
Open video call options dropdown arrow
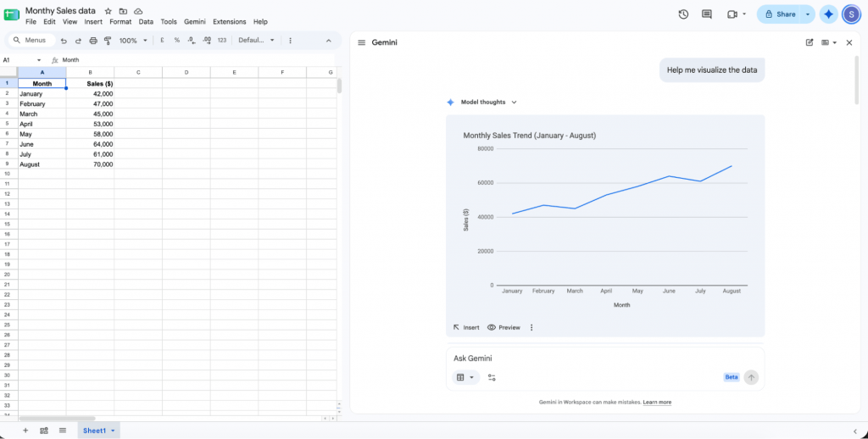(744, 14)
